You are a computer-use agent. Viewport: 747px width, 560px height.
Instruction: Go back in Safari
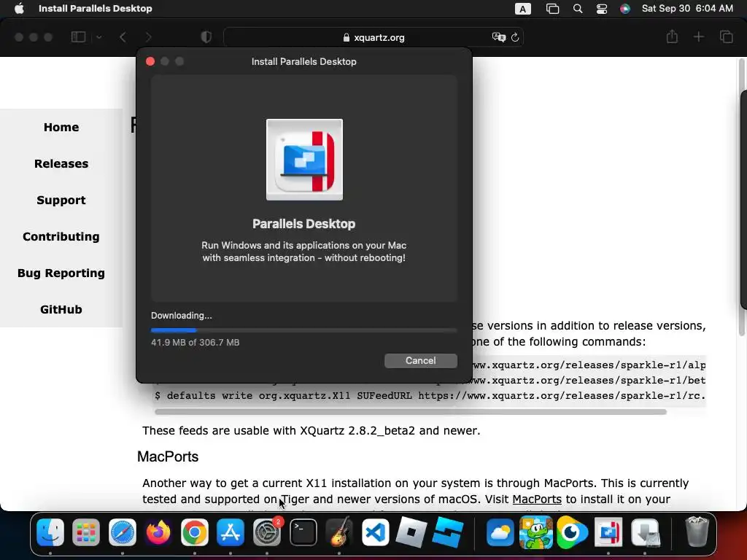point(123,37)
